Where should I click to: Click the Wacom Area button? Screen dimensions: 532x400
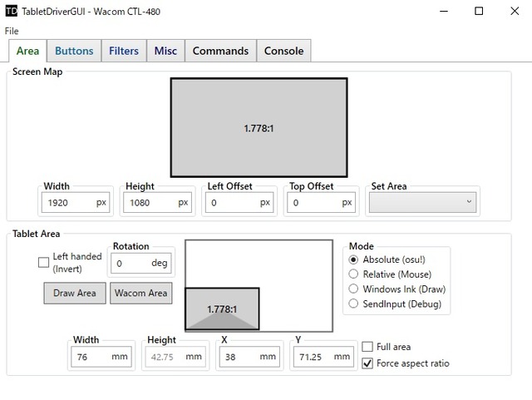140,293
